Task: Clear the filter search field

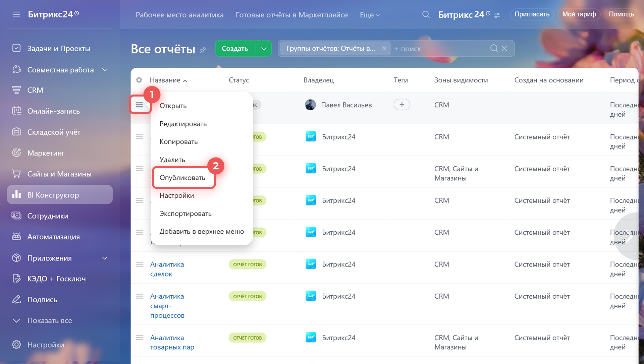Action: 504,49
